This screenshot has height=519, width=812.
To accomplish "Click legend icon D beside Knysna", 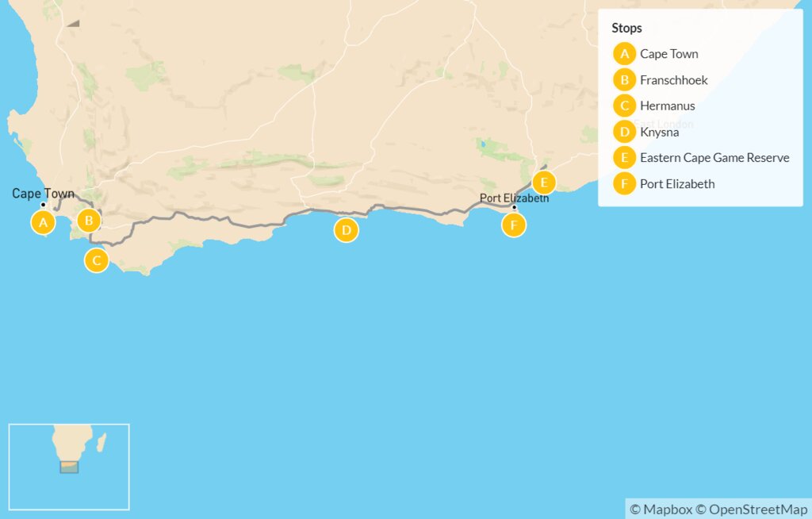I will click(x=625, y=132).
